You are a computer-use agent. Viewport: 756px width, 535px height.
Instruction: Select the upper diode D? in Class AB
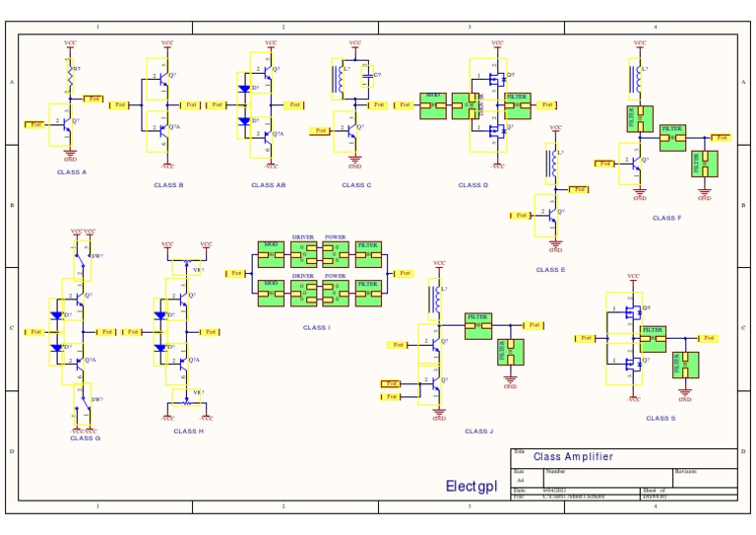244,89
